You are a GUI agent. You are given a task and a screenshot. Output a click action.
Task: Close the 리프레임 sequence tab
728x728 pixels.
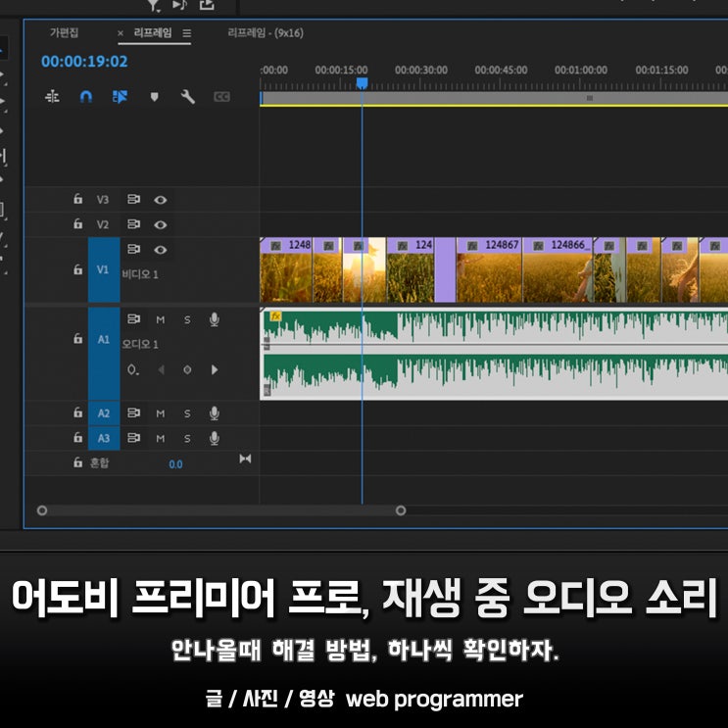[x=121, y=33]
